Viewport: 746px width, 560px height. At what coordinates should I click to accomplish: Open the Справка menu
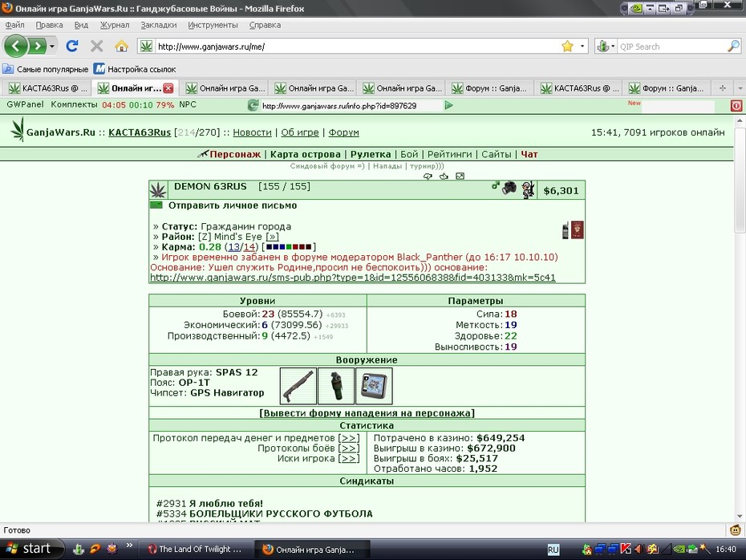tap(265, 25)
